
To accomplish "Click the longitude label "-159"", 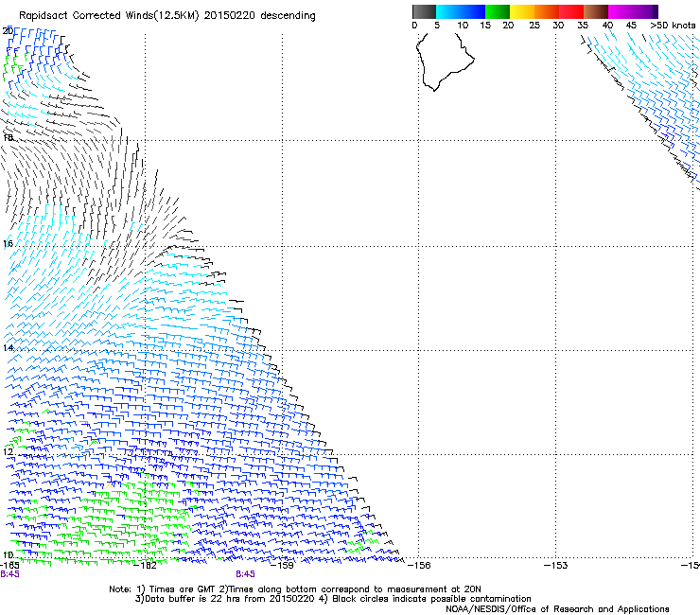I will point(282,566).
